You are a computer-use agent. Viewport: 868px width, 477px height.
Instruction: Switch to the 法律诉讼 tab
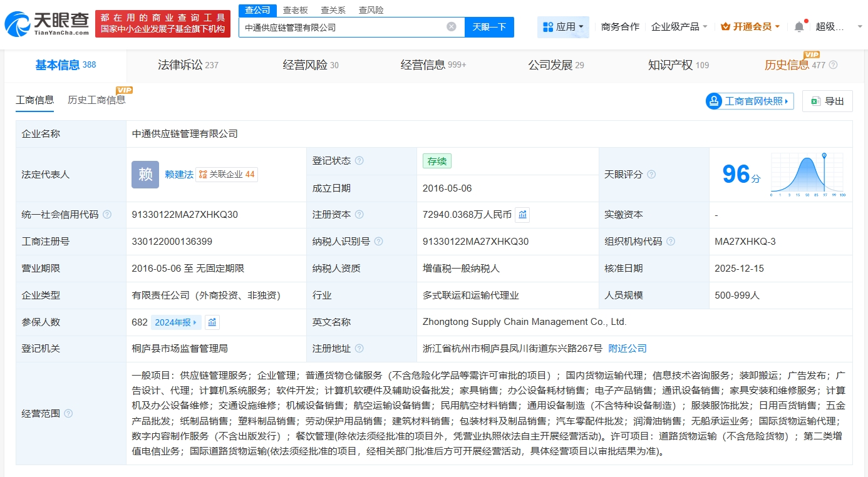(x=188, y=65)
